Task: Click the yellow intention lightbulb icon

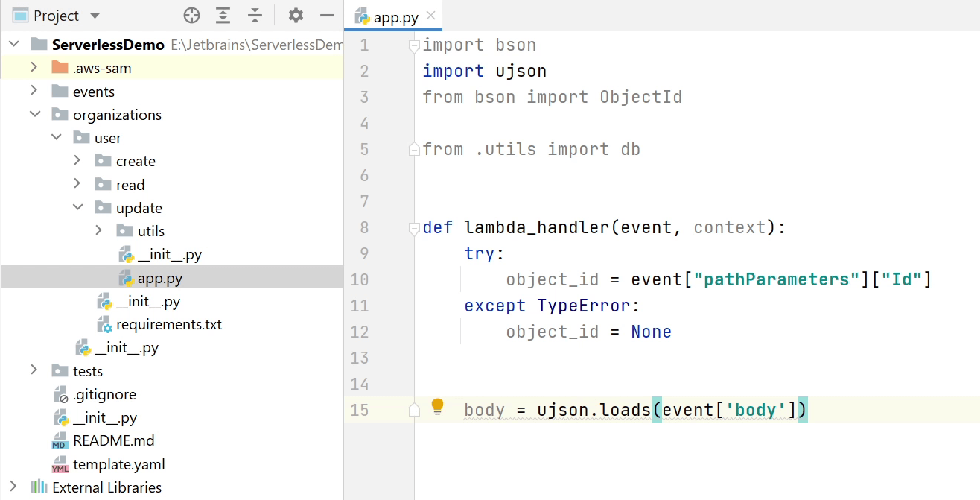Action: pyautogui.click(x=438, y=407)
